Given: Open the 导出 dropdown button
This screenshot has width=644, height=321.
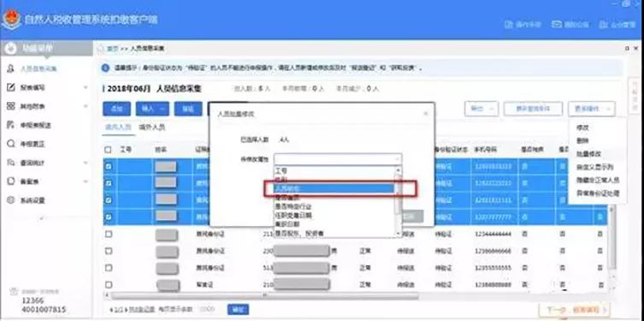Looking at the screenshot, I should click(482, 109).
